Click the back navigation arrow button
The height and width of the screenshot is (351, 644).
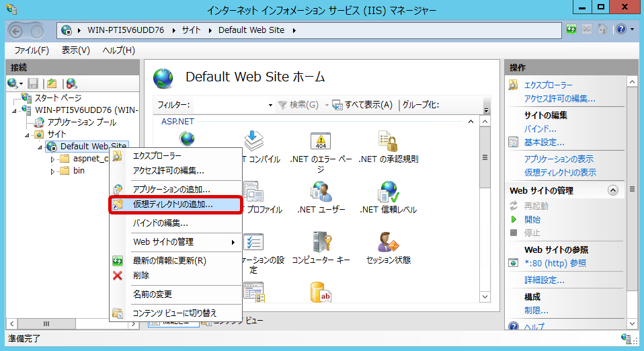(16, 31)
